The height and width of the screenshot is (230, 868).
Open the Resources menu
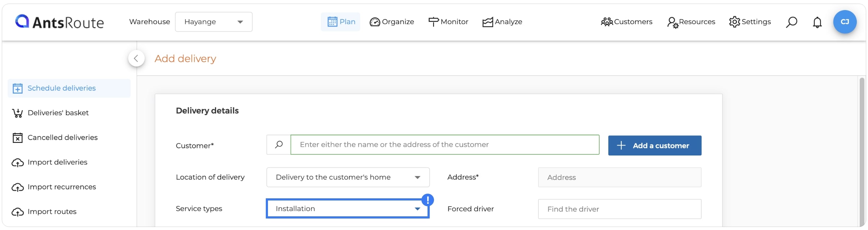click(691, 22)
